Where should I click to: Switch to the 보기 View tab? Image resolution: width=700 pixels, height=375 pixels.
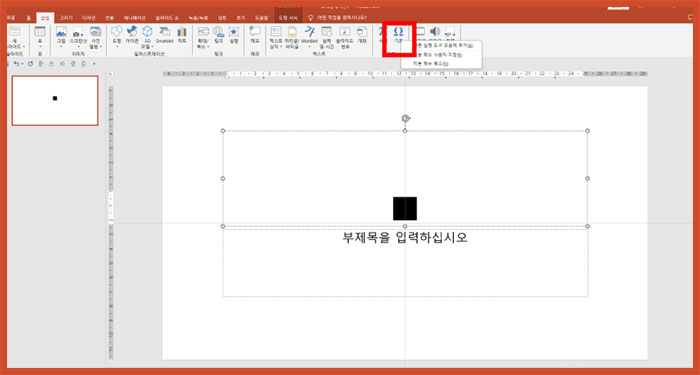tap(241, 18)
